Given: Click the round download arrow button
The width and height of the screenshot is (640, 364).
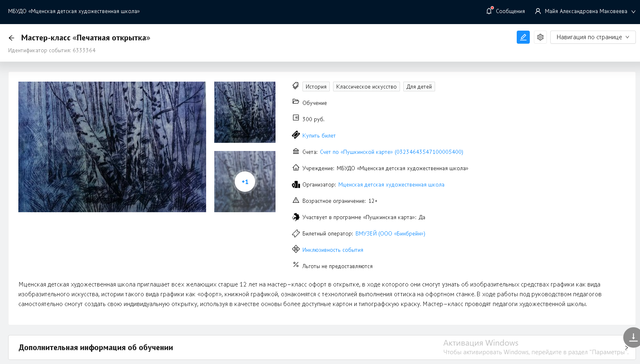Looking at the screenshot, I should coord(633,337).
